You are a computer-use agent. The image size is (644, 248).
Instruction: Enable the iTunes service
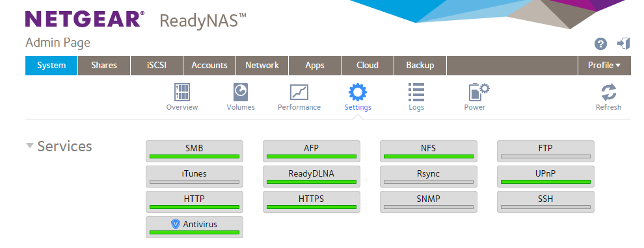(x=195, y=177)
